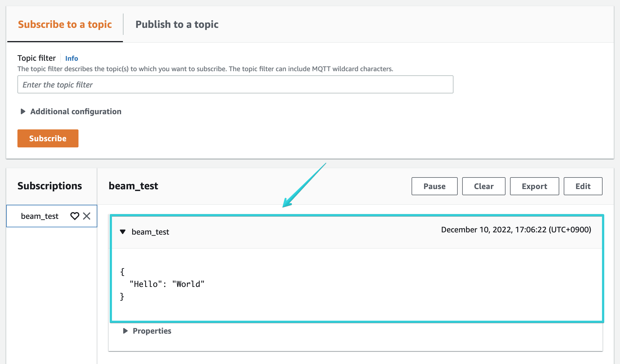The image size is (620, 364).
Task: Open the Info link beside Topic filter
Action: (71, 58)
